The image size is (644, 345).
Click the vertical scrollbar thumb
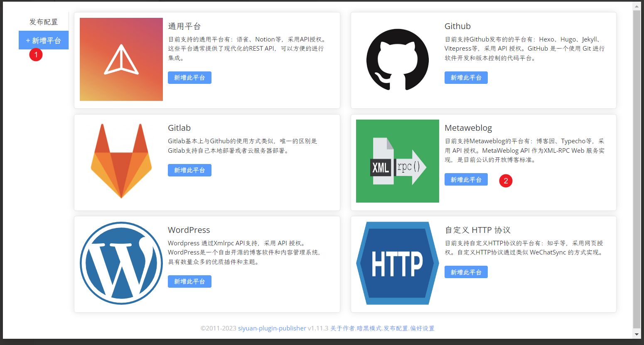point(637,169)
